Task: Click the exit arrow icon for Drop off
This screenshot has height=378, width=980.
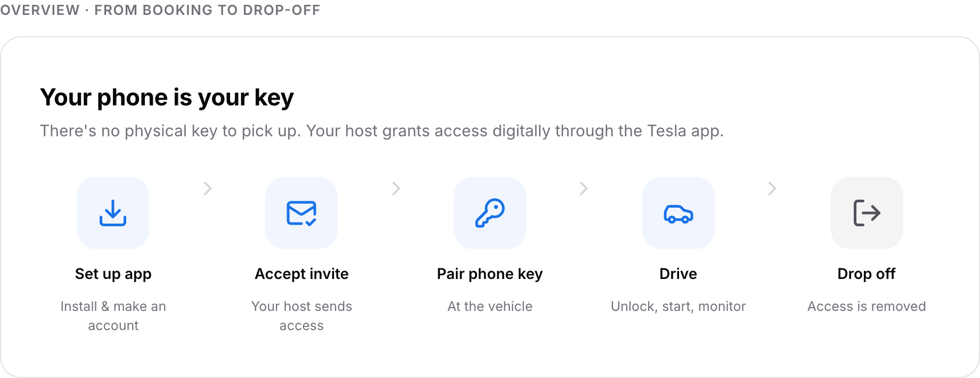Action: [867, 213]
